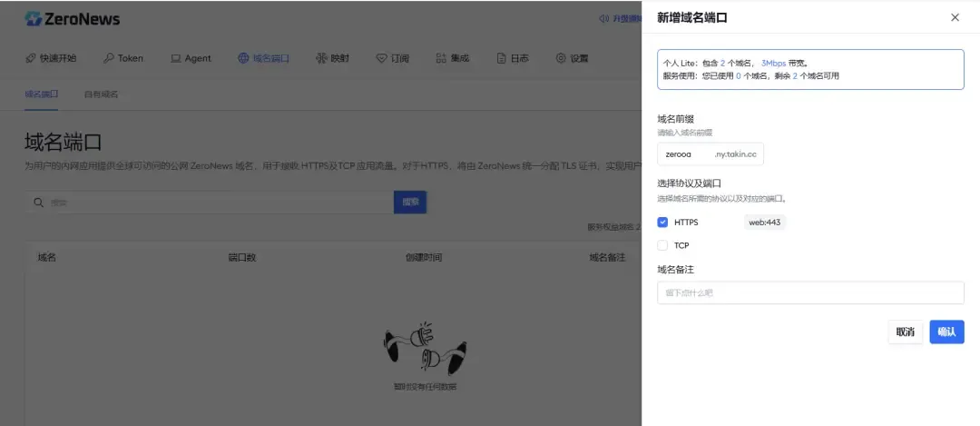Click the blue 搜索 button

(410, 202)
